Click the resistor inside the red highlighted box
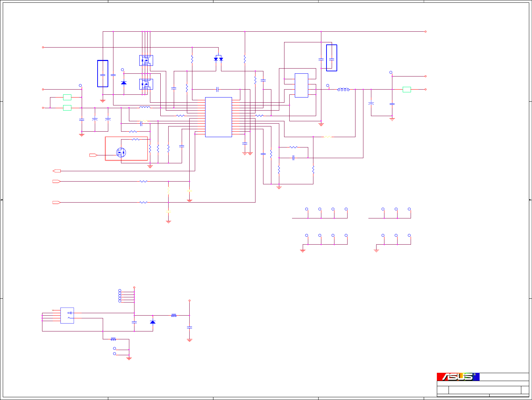532x400 pixels. click(135, 140)
